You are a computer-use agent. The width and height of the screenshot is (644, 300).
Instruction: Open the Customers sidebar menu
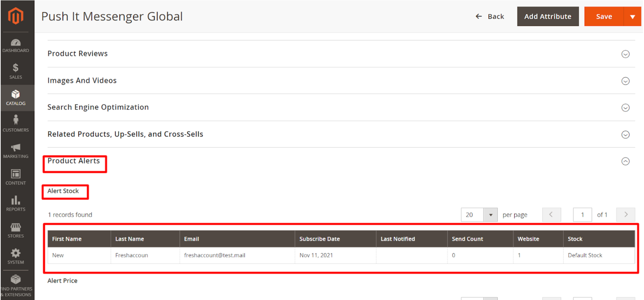coord(16,124)
